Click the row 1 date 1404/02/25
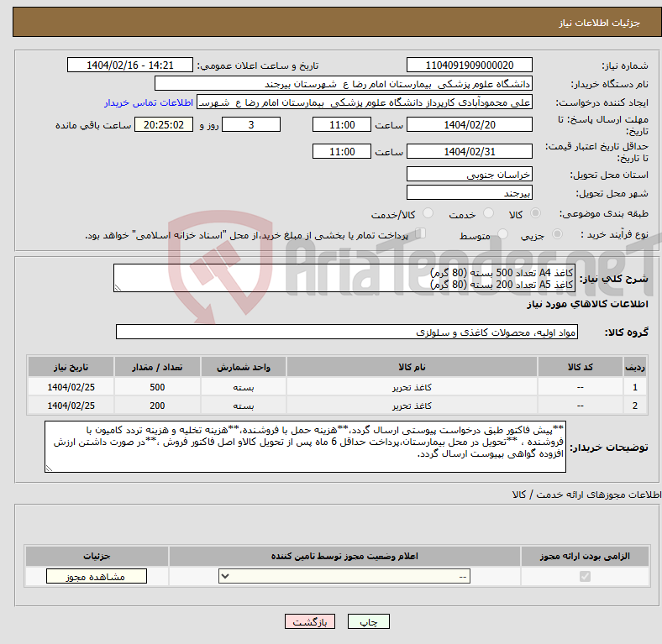This screenshot has width=662, height=644. 71,387
